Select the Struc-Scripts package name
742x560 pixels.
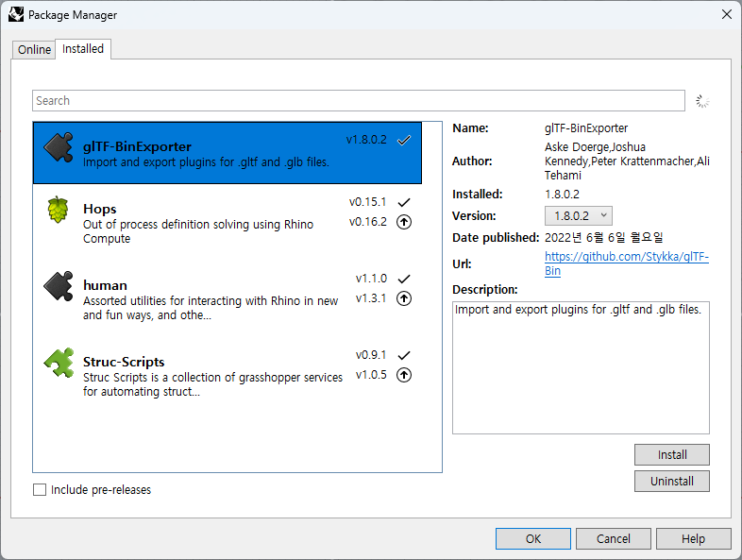(124, 362)
